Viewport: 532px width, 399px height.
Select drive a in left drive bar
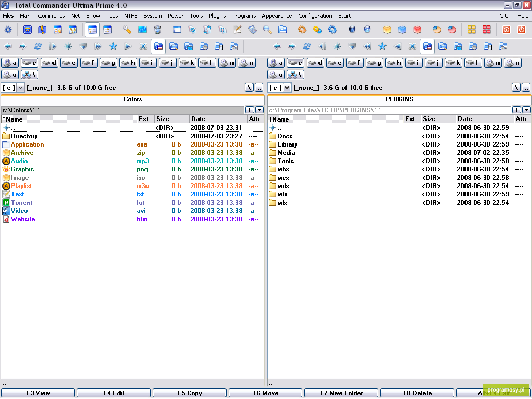click(x=10, y=63)
